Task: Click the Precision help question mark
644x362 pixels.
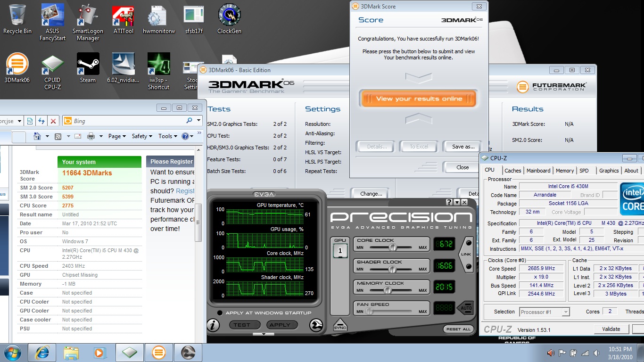Action: [x=449, y=202]
